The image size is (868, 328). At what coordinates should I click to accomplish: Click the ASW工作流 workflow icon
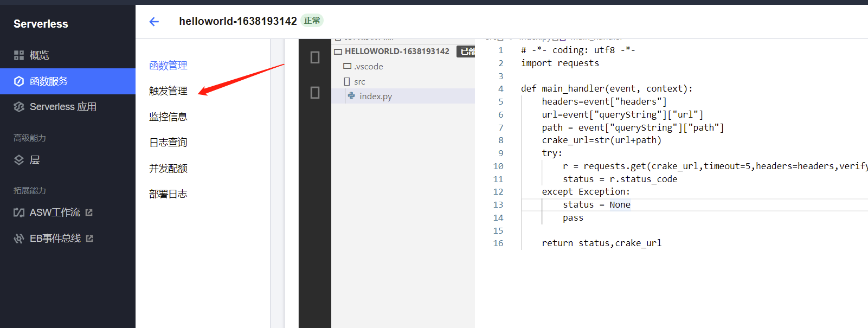point(19,213)
